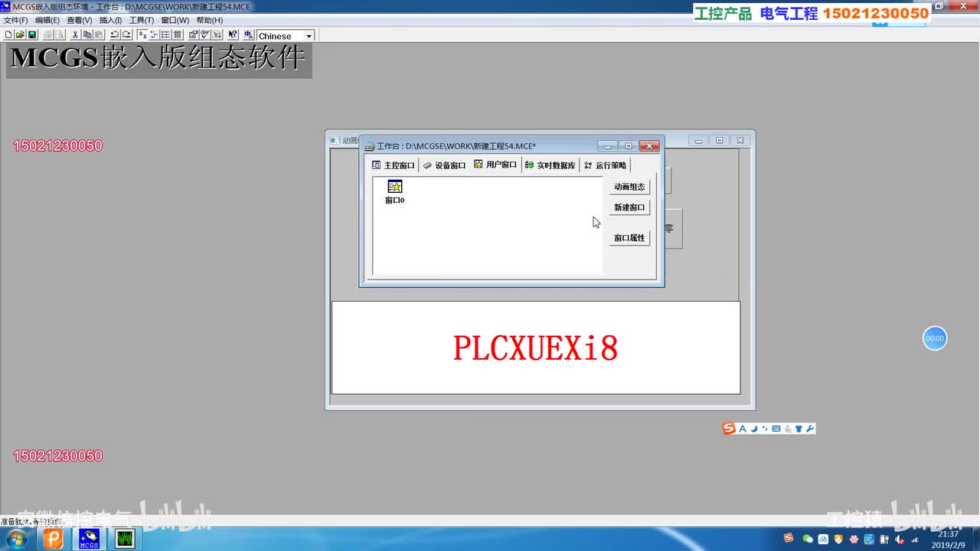The height and width of the screenshot is (551, 980).
Task: Open the orange P app on the taskbar
Action: click(53, 539)
